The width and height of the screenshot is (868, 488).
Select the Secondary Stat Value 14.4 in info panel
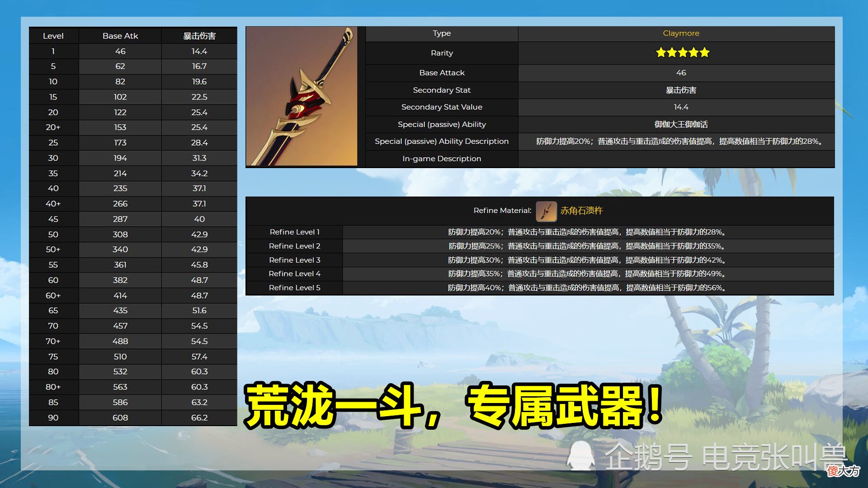point(681,107)
